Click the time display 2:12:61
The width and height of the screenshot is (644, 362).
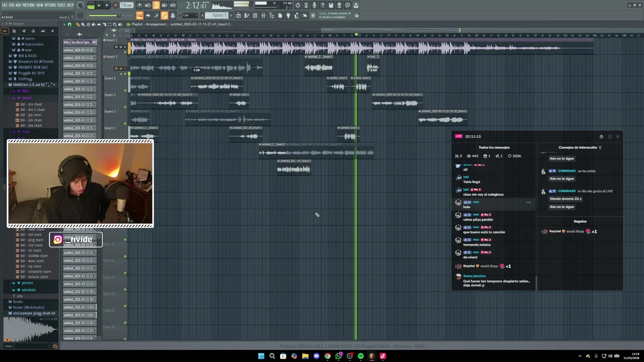coord(196,6)
